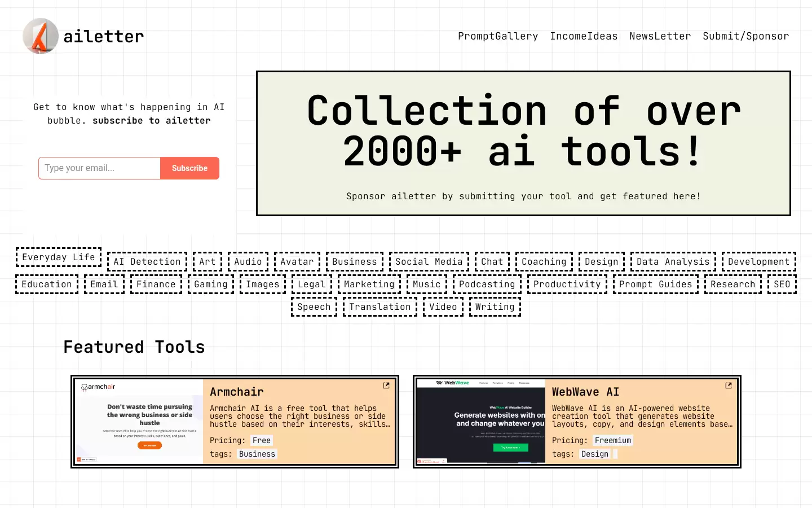Click the sponsor ailetter banner text
812x508 pixels.
[523, 196]
